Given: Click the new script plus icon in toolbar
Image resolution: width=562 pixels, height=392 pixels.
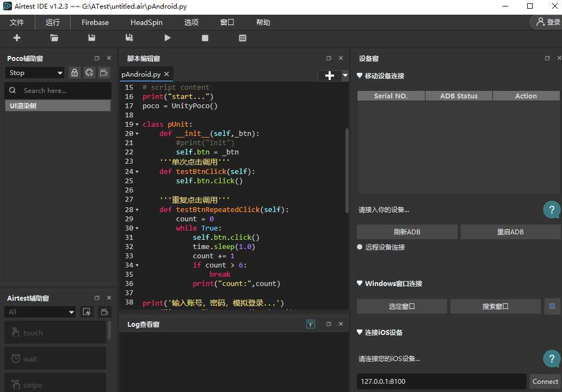Looking at the screenshot, I should tap(16, 38).
